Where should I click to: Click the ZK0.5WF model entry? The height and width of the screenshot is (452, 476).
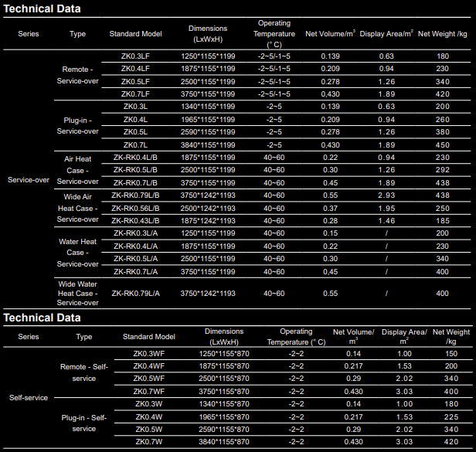[148, 379]
